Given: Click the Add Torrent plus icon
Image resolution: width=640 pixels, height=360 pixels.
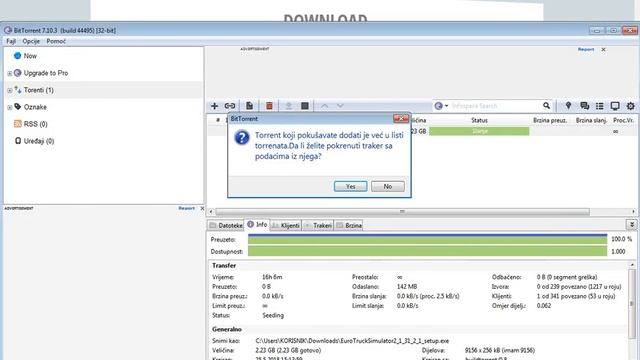Looking at the screenshot, I should [214, 106].
